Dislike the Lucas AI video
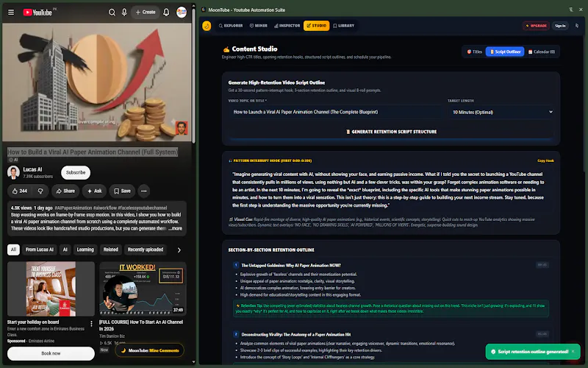 40,191
